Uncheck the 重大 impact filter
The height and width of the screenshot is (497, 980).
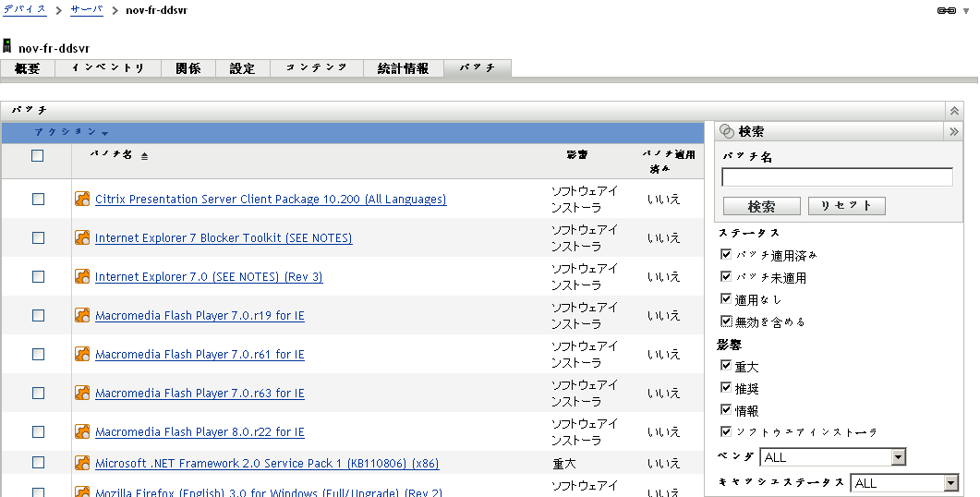[x=726, y=365]
